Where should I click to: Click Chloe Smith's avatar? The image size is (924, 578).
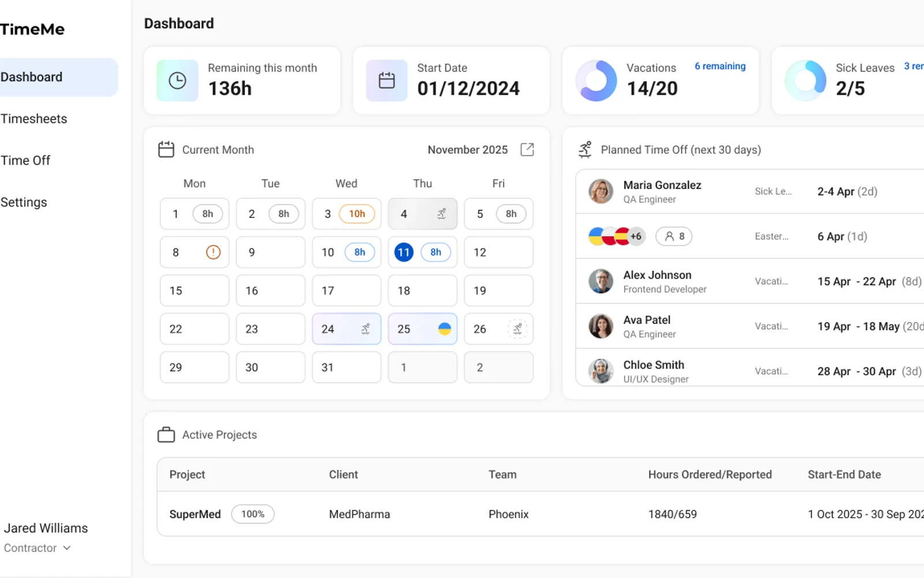click(601, 371)
